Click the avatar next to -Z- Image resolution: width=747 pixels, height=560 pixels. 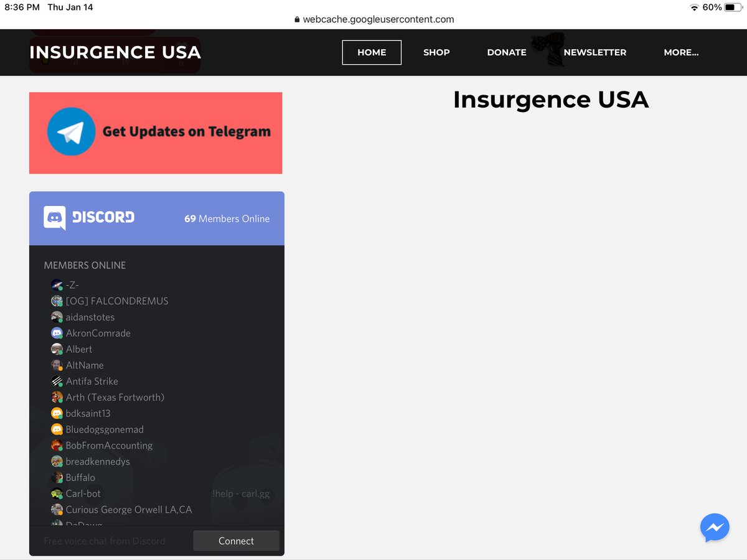pyautogui.click(x=57, y=285)
